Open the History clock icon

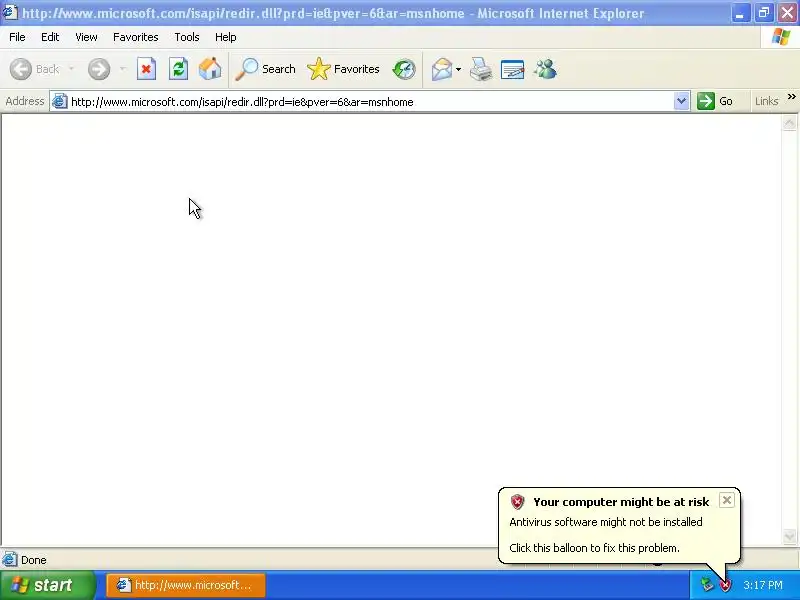click(404, 69)
